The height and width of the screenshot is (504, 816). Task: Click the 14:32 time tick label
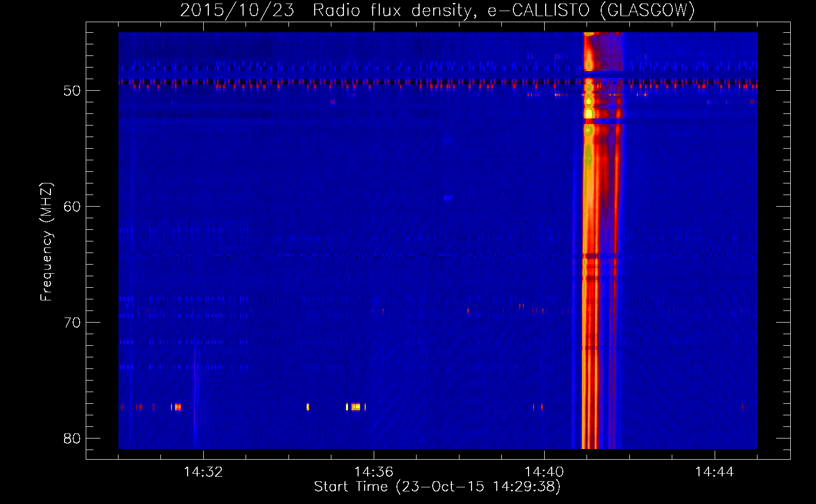203,472
